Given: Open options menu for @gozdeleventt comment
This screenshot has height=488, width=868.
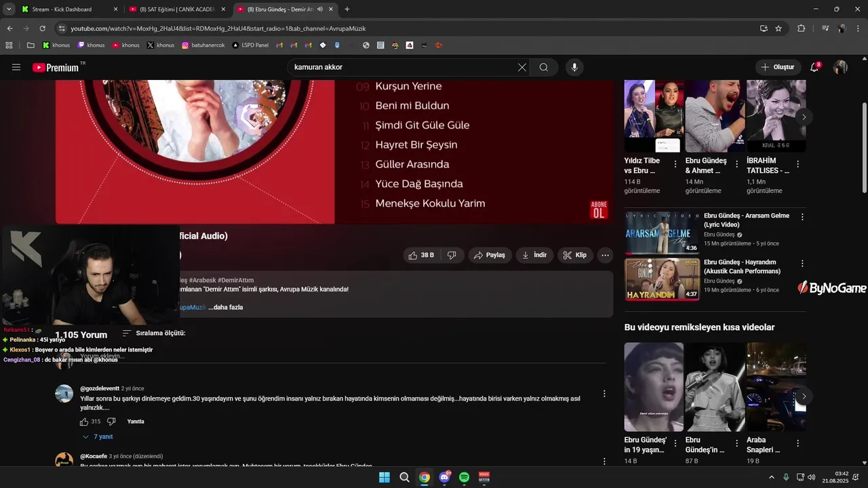Looking at the screenshot, I should click(604, 393).
